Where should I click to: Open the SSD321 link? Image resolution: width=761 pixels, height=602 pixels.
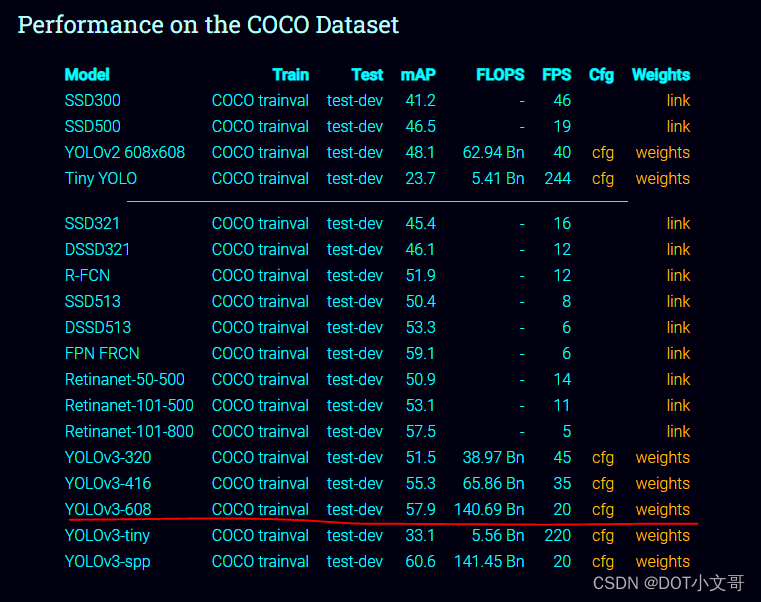678,223
